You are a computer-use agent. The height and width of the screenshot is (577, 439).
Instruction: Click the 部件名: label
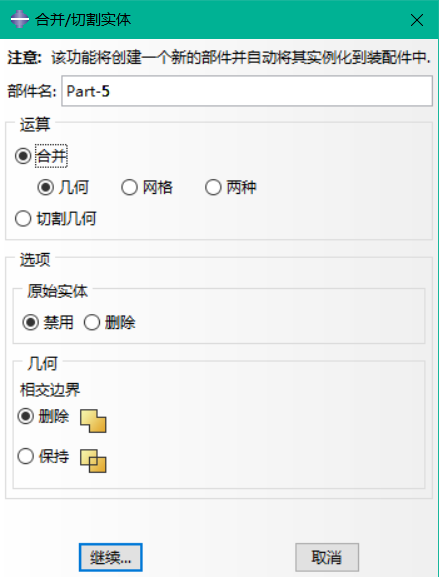tap(32, 91)
